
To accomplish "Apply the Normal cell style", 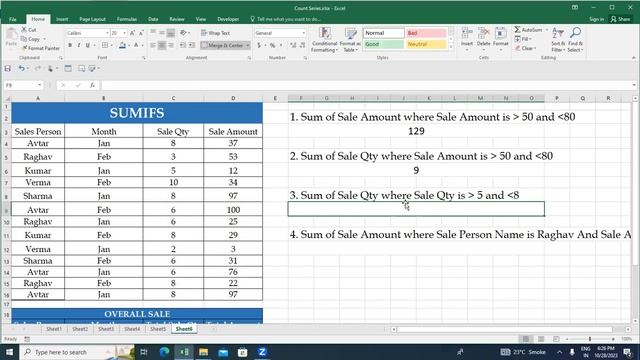I will [384, 33].
